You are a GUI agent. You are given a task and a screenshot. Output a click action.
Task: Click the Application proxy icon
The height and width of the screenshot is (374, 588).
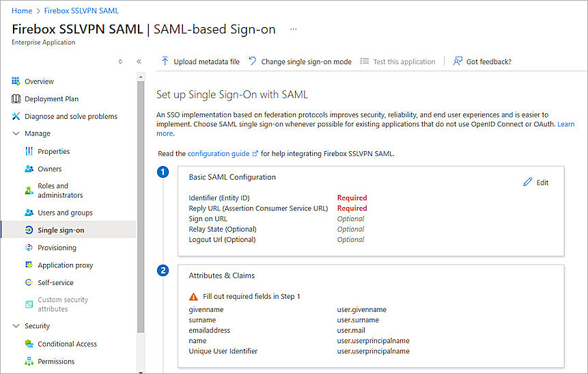pyautogui.click(x=29, y=265)
